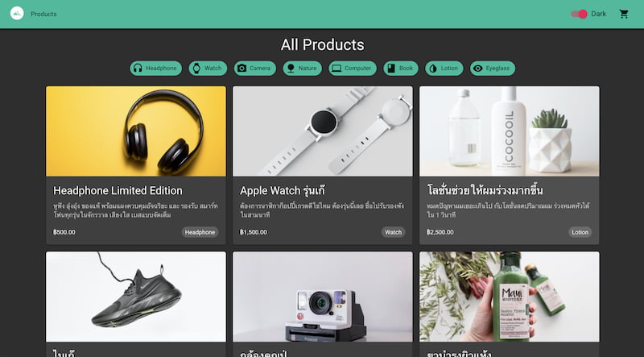Screen dimensions: 644x357
Task: Filter by Headphone category chip
Action: [155, 68]
